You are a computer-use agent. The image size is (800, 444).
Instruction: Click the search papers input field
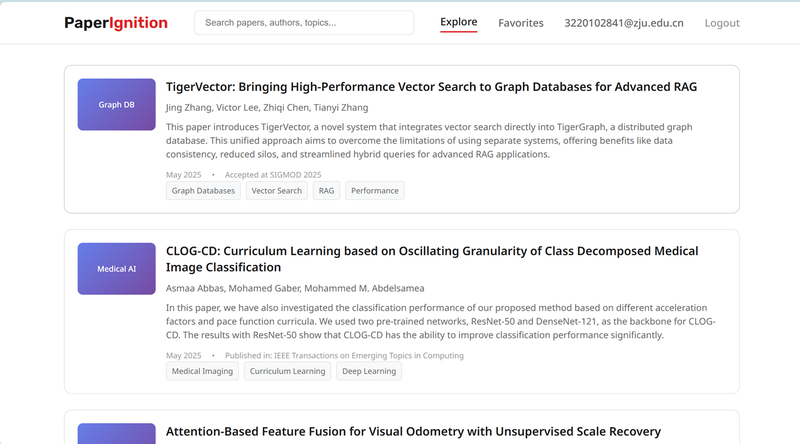(x=304, y=23)
